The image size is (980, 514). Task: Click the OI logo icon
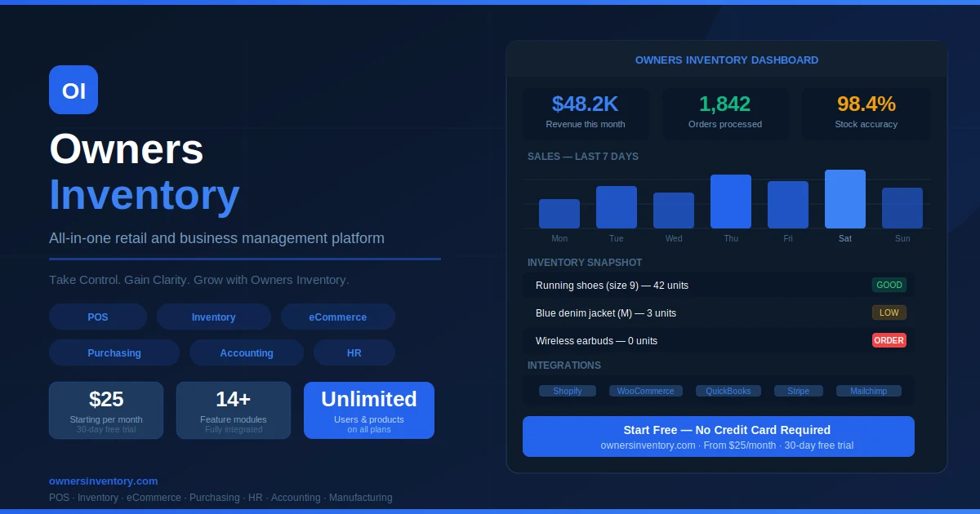click(73, 90)
